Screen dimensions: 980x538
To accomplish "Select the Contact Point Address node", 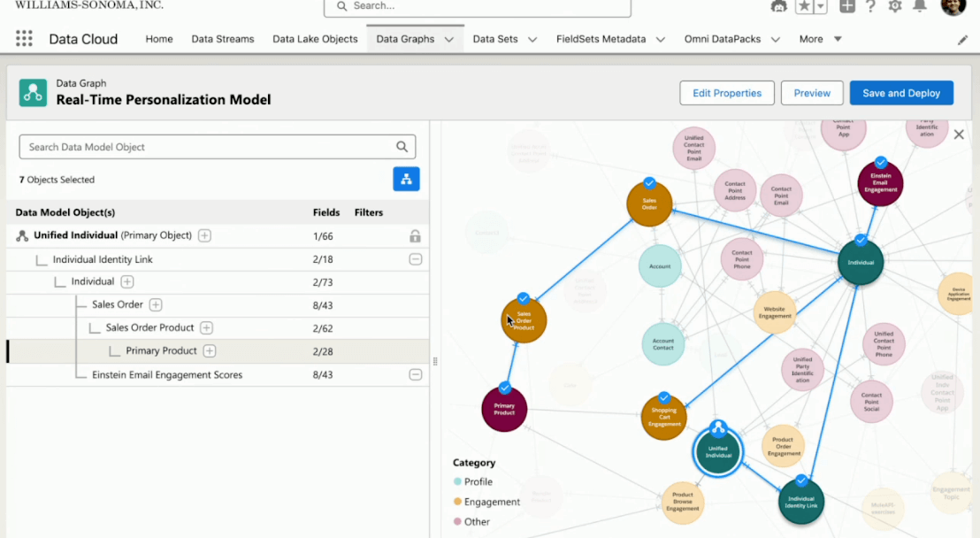I will 735,190.
